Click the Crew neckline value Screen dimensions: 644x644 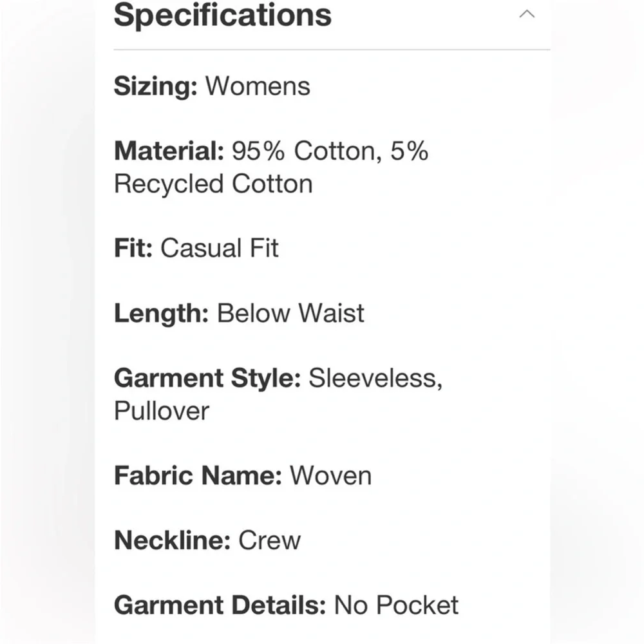pos(269,540)
